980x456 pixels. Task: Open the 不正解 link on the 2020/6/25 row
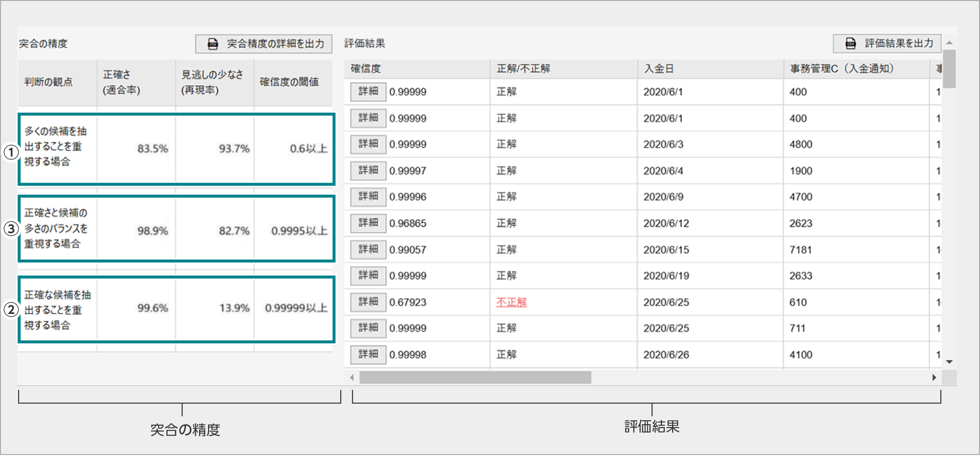511,302
